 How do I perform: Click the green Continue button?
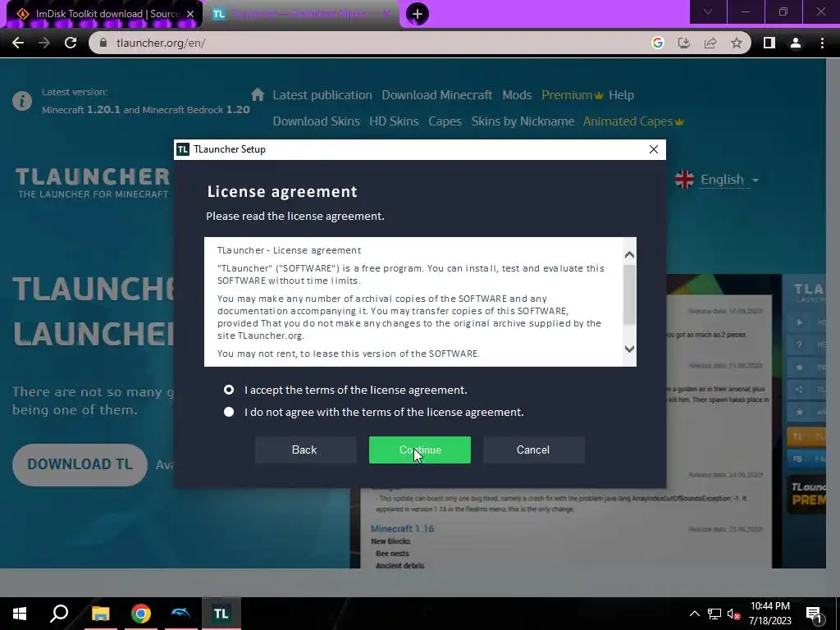pyautogui.click(x=419, y=450)
